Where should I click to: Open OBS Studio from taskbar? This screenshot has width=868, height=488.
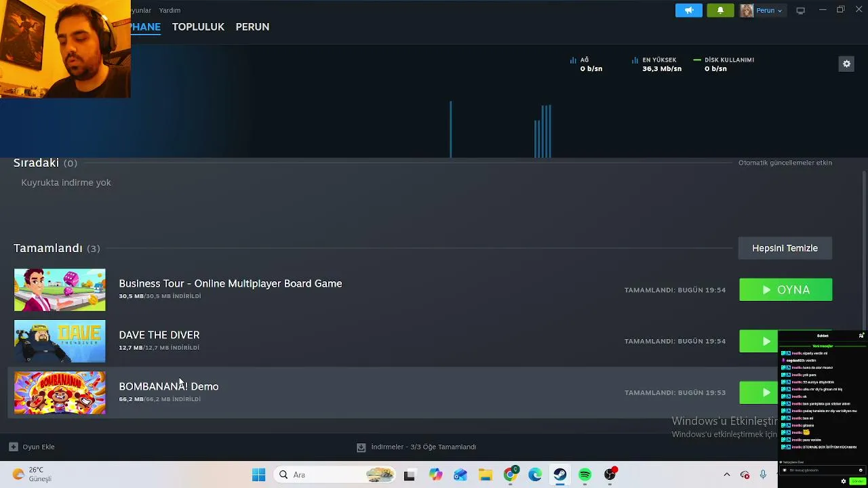[x=610, y=475]
